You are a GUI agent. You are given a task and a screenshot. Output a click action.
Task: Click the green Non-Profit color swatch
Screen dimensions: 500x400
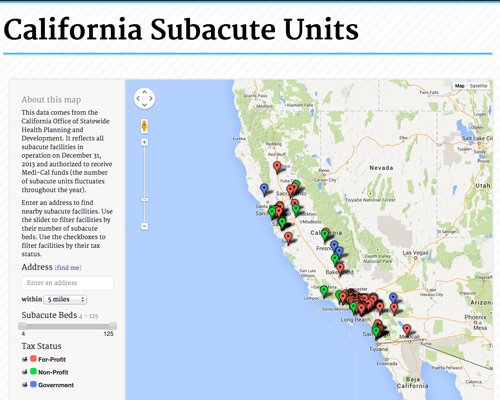33,371
